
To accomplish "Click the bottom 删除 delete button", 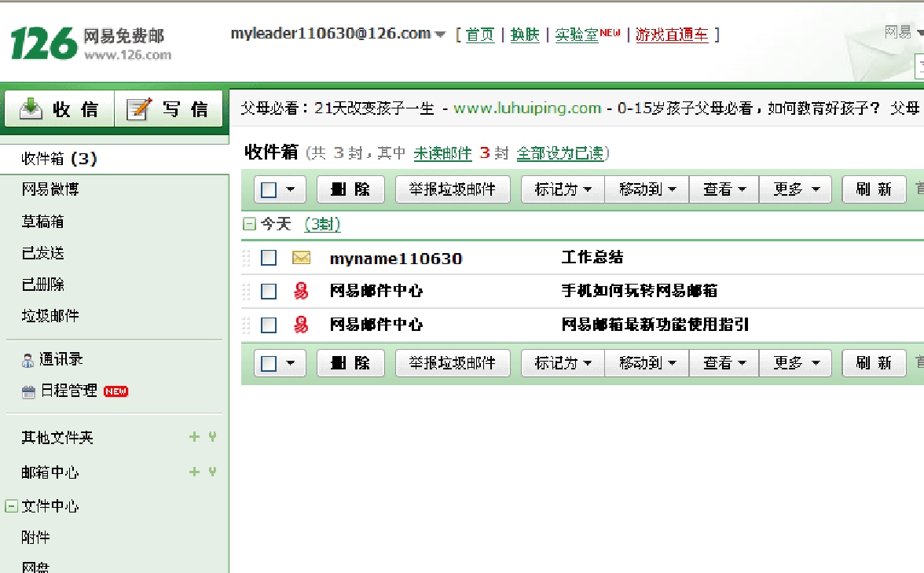I will [350, 362].
